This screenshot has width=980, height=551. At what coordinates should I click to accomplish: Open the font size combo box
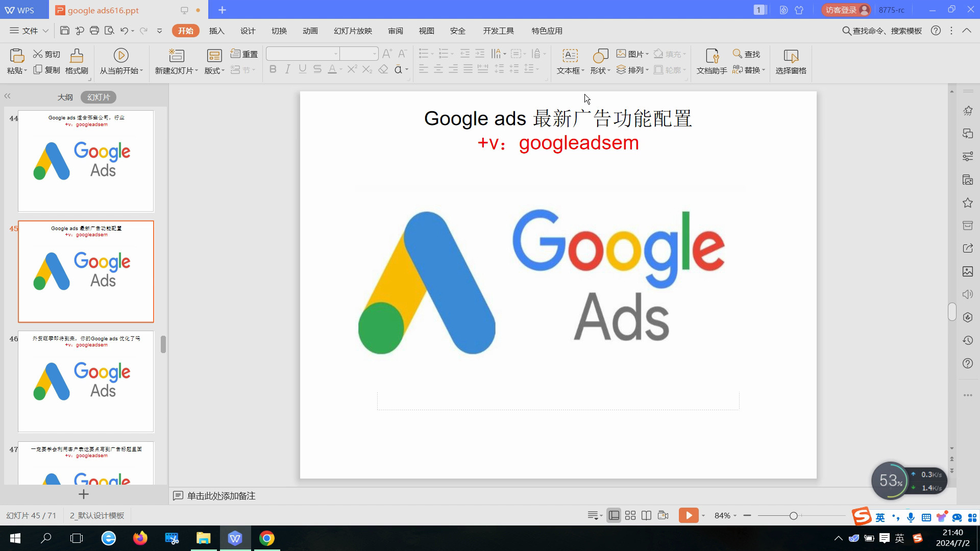359,54
